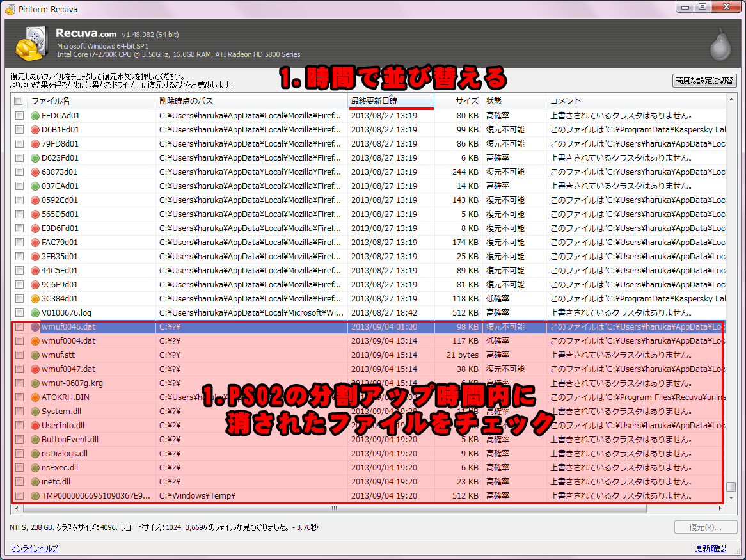Viewport: 746px width, 560px height.
Task: Click the red status icon beside wmuf0047.dat
Action: 35,369
